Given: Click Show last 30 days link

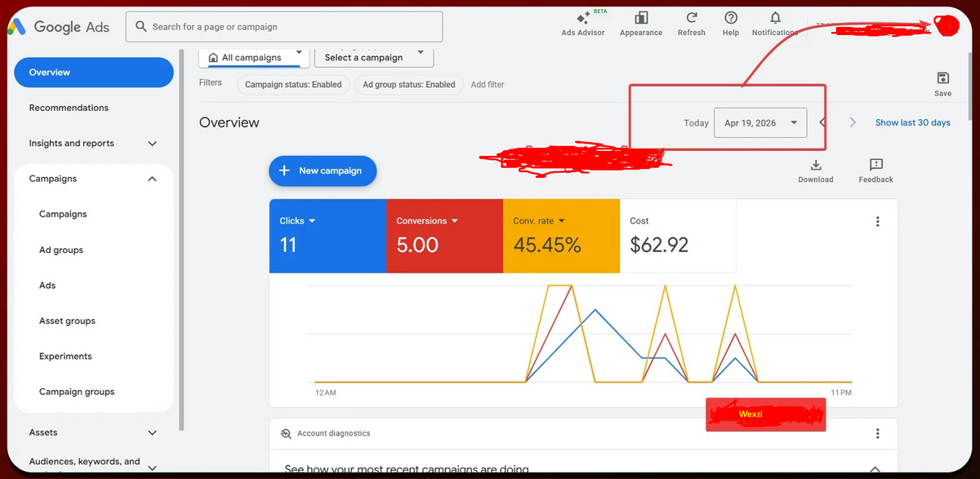Looking at the screenshot, I should tap(913, 122).
